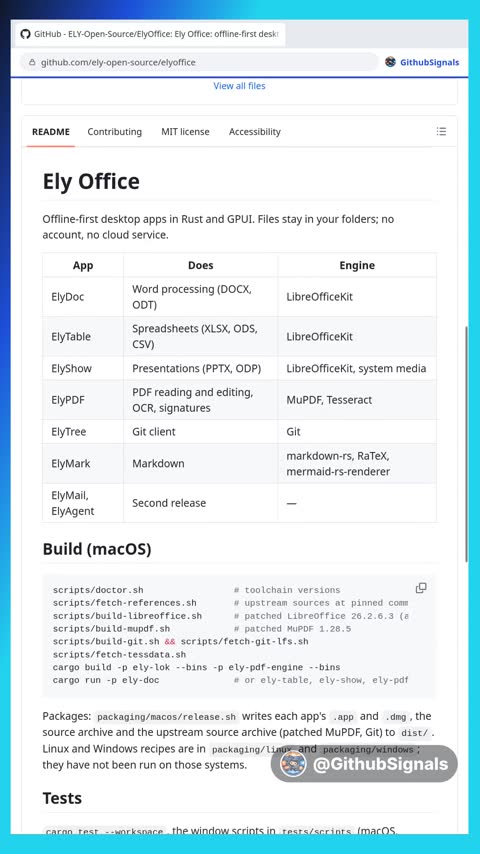Click the cargo build -p ely-lok line

pyautogui.click(x=196, y=667)
